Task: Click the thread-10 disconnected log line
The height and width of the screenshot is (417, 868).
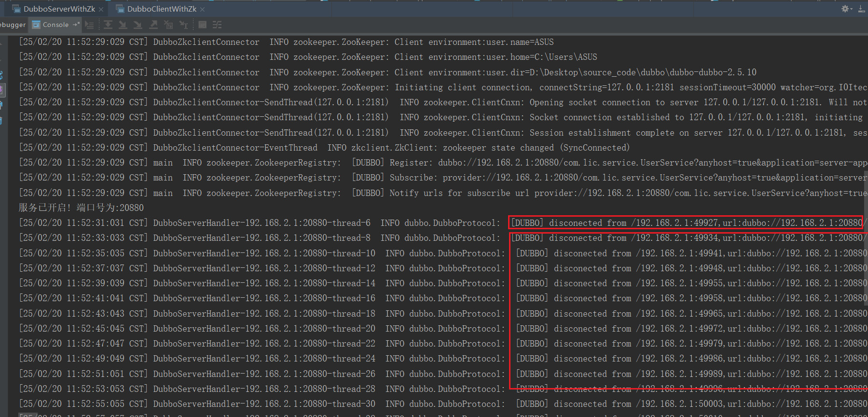Action: click(443, 253)
